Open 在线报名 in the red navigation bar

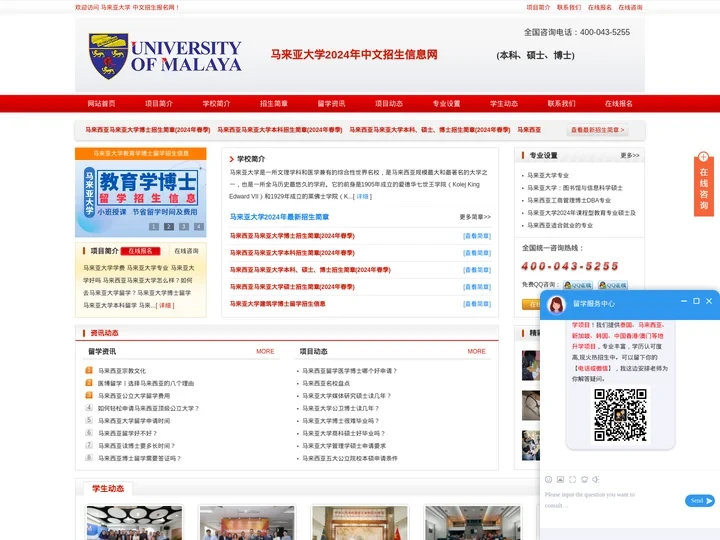(x=619, y=104)
